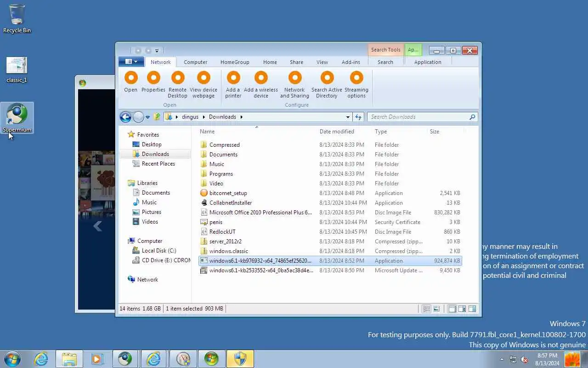588x368 pixels.
Task: Switch to the Computer ribbon tab
Action: coord(195,62)
